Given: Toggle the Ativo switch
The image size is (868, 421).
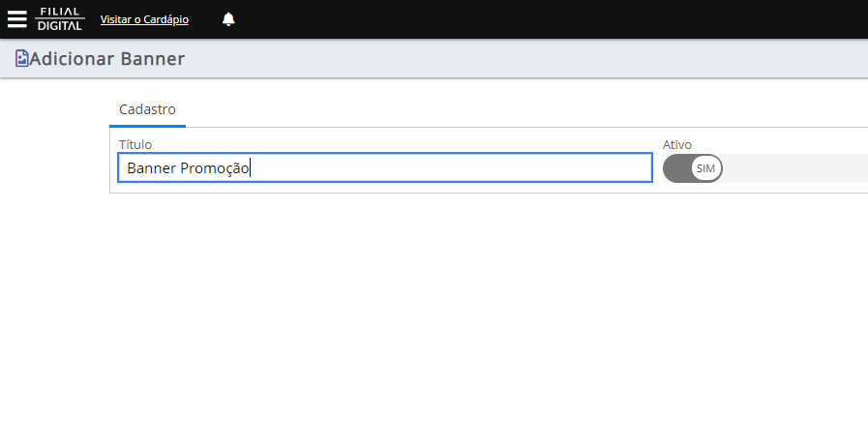Looking at the screenshot, I should coord(693,168).
